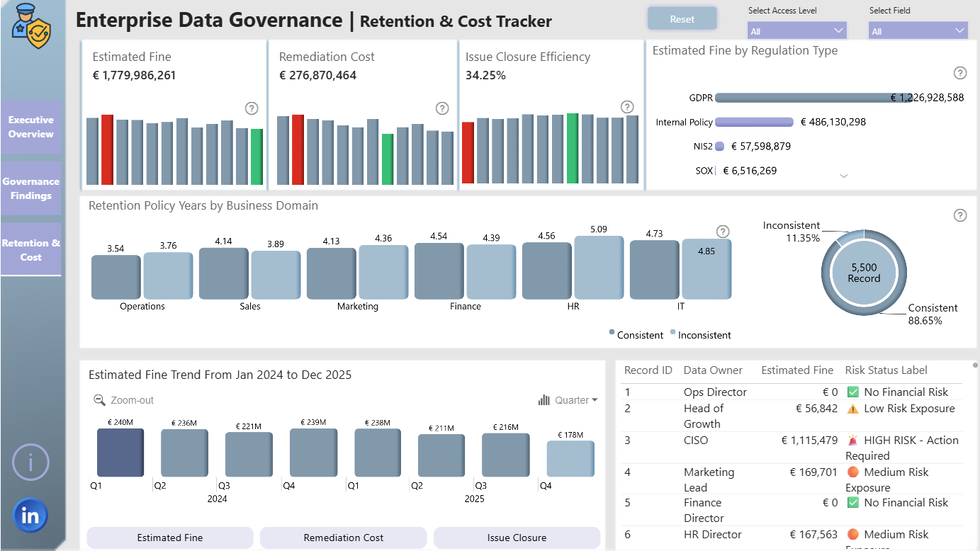
Task: Click help icon for Estimated Fine by Regulation
Action: coord(960,73)
